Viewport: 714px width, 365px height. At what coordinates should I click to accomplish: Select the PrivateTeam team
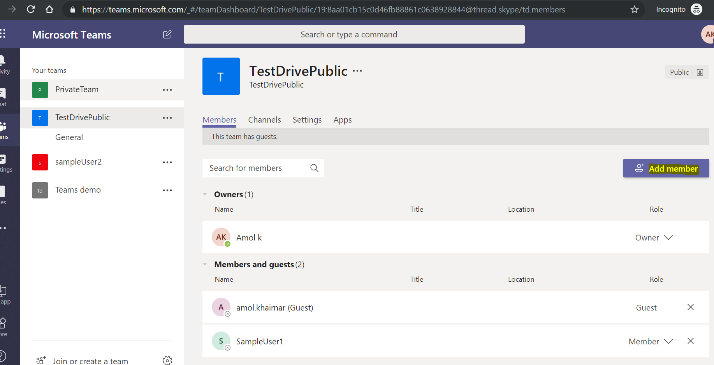click(102, 90)
